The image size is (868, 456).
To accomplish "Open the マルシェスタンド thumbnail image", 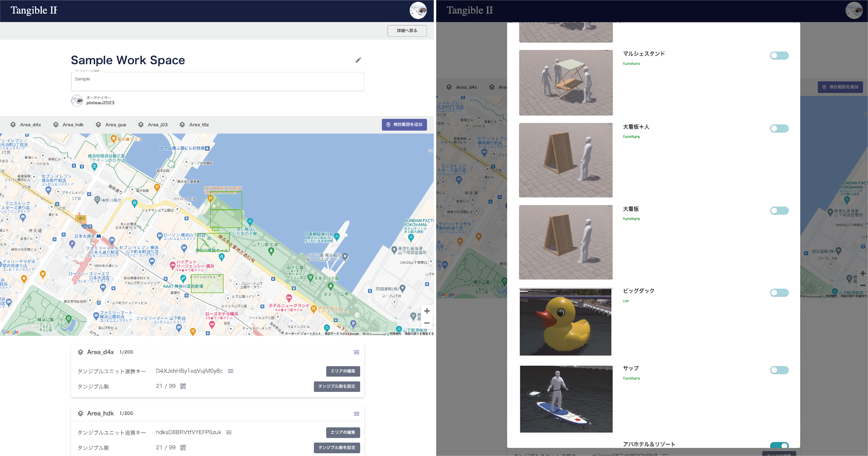I will [566, 82].
